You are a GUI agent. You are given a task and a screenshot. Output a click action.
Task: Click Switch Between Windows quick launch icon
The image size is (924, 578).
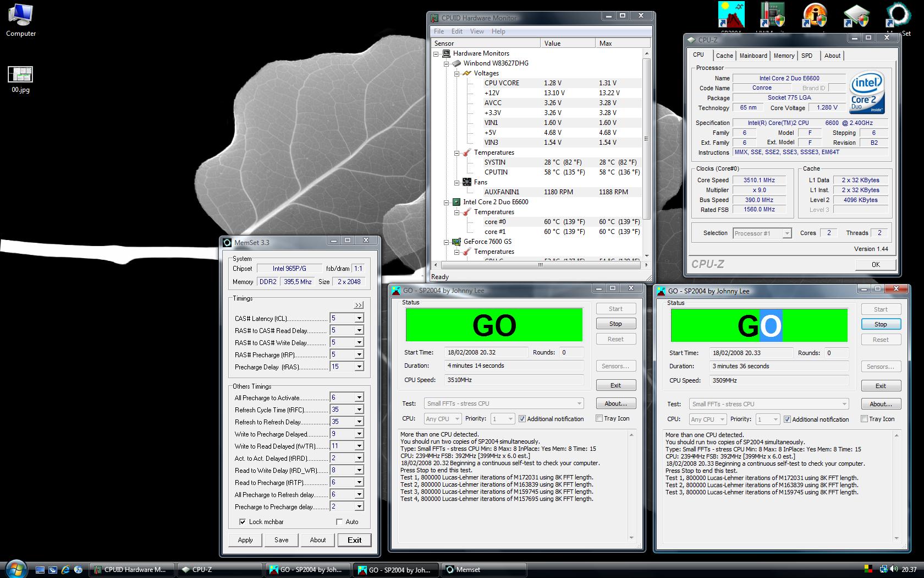click(x=52, y=570)
